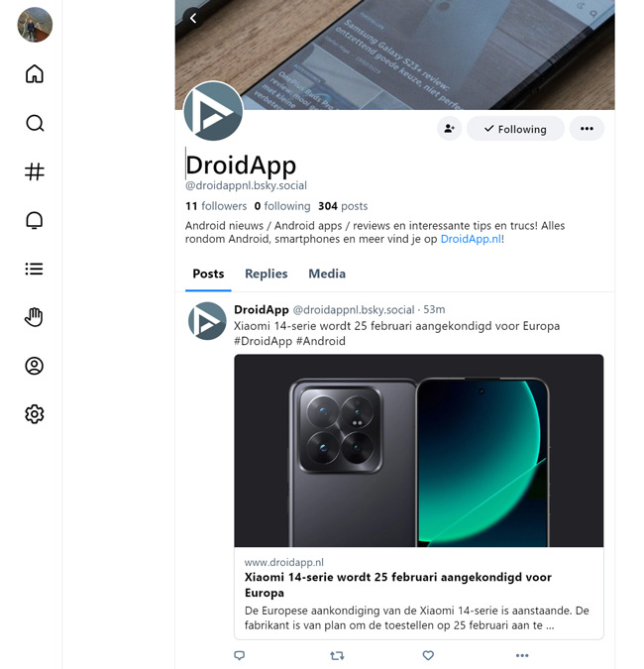644x669 pixels.
Task: Open the Search magnifier icon
Action: (35, 123)
